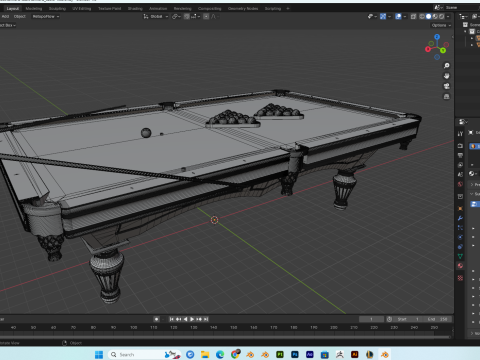Add a new workspace with the plus tab

click(288, 8)
